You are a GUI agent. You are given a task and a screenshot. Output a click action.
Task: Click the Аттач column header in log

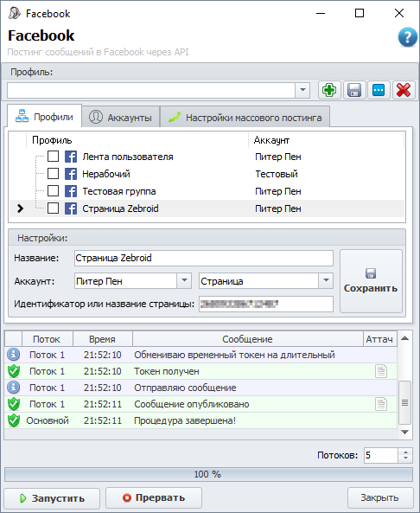[379, 339]
